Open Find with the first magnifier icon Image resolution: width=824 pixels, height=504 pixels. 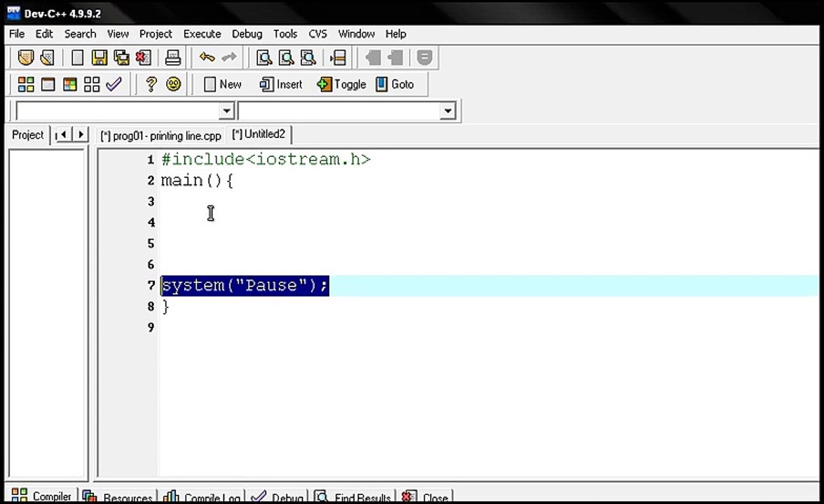point(263,57)
